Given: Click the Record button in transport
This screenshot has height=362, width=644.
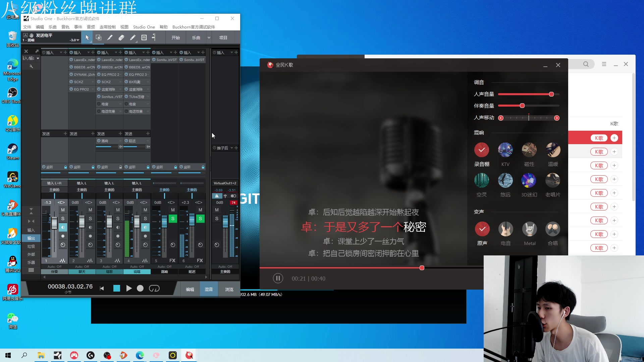Looking at the screenshot, I should click(140, 289).
